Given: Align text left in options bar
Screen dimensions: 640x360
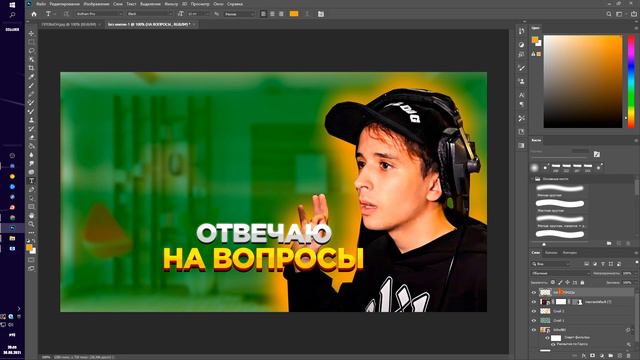Looking at the screenshot, I should pos(263,14).
